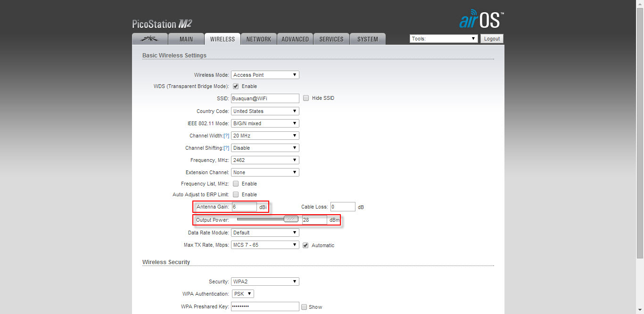The width and height of the screenshot is (644, 314).
Task: Open the Wireless Mode dropdown
Action: coord(265,75)
